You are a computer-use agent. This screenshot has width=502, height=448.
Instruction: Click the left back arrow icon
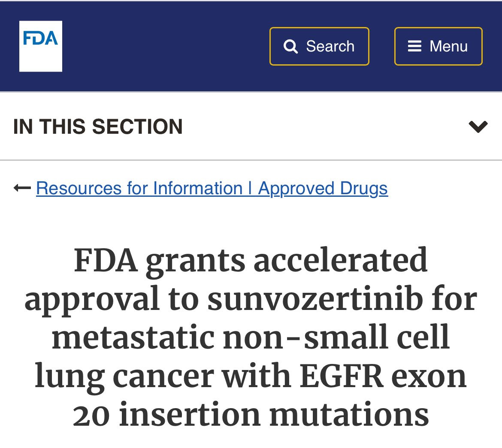(22, 188)
